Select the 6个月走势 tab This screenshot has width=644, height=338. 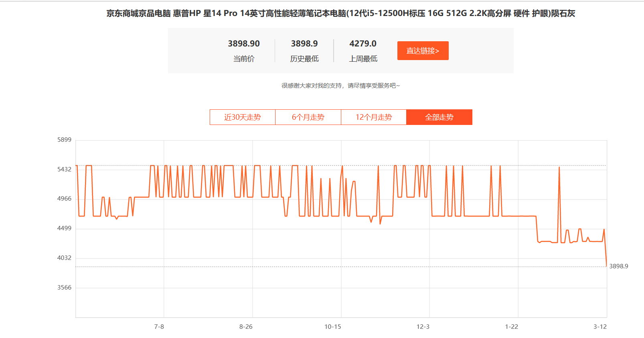(x=308, y=117)
